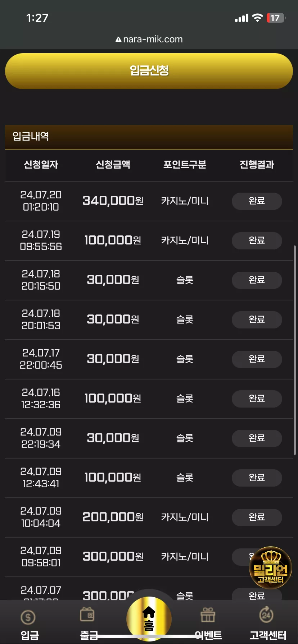Tap the 밀리언 고객센터 crown badge
Image resolution: width=298 pixels, height=644 pixels.
[x=271, y=567]
